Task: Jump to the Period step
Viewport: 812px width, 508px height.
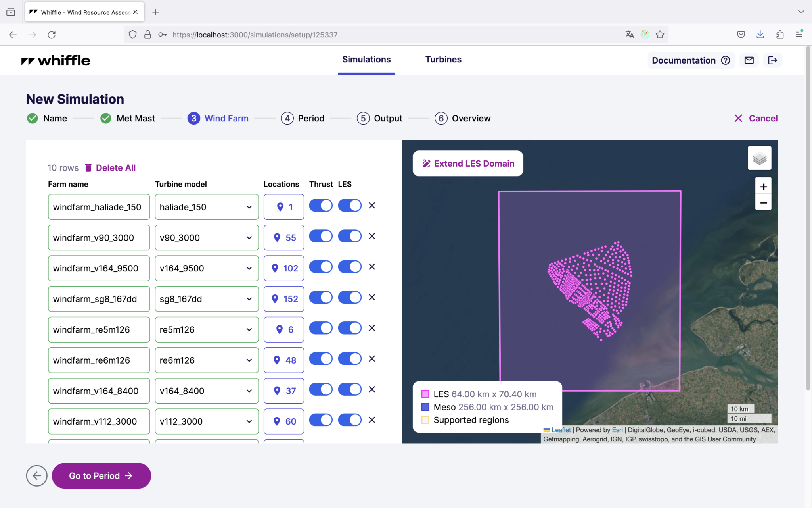Action: 303,118
